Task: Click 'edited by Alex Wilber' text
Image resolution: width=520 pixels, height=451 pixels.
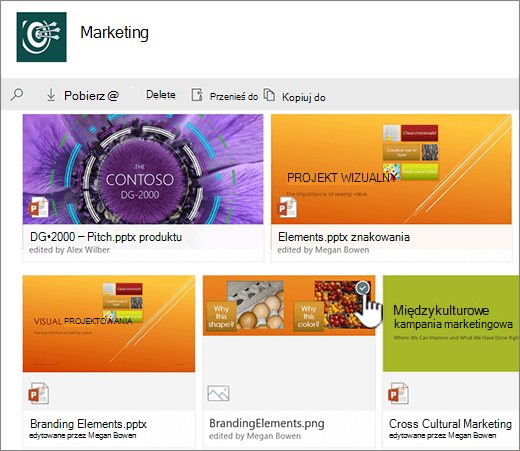Action: coord(69,250)
